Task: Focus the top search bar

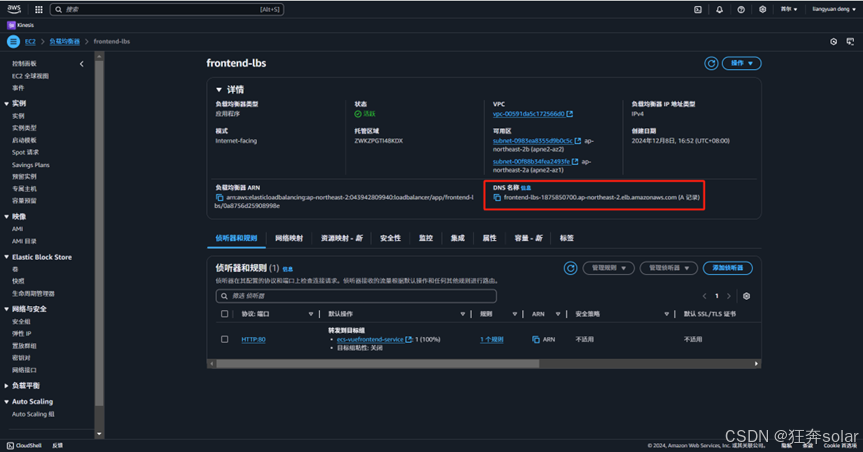Action: coord(167,9)
